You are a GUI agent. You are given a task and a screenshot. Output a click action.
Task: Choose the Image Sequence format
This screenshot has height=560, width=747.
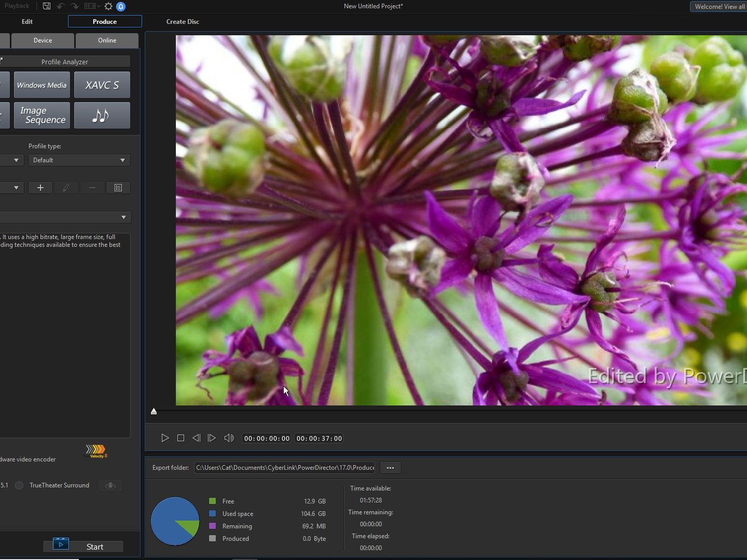(x=42, y=115)
